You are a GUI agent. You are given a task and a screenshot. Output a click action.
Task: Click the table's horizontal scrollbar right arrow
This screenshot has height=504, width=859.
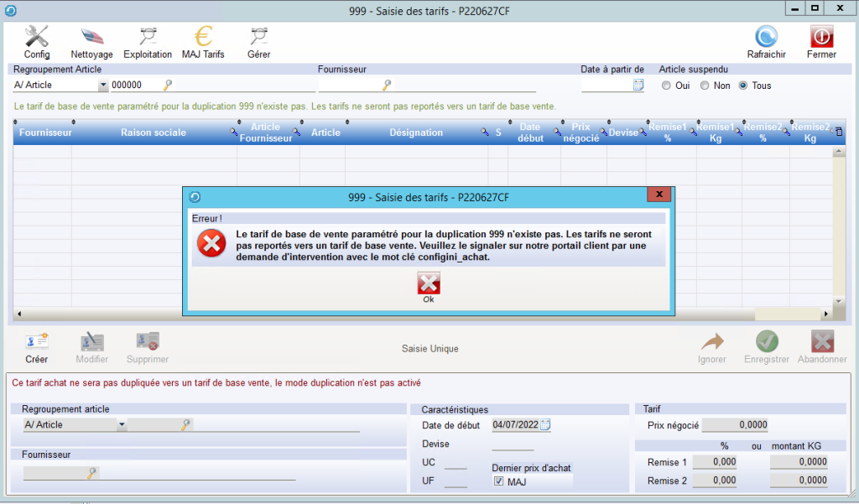tap(825, 314)
